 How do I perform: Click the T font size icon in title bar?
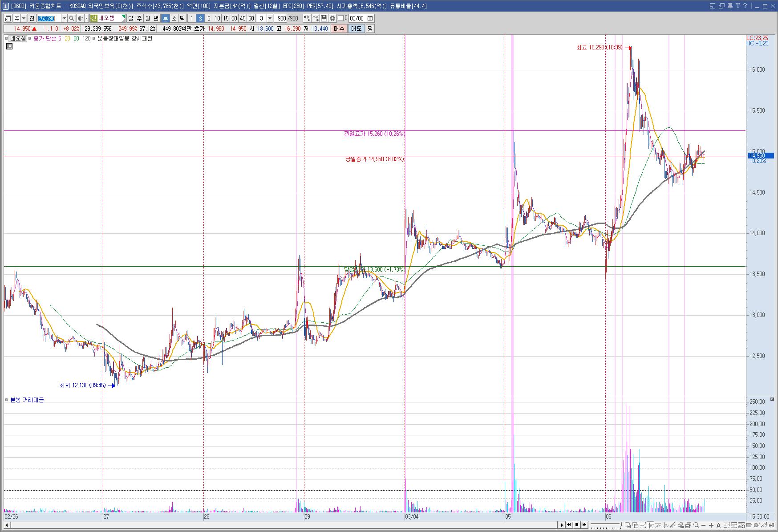pyautogui.click(x=737, y=6)
